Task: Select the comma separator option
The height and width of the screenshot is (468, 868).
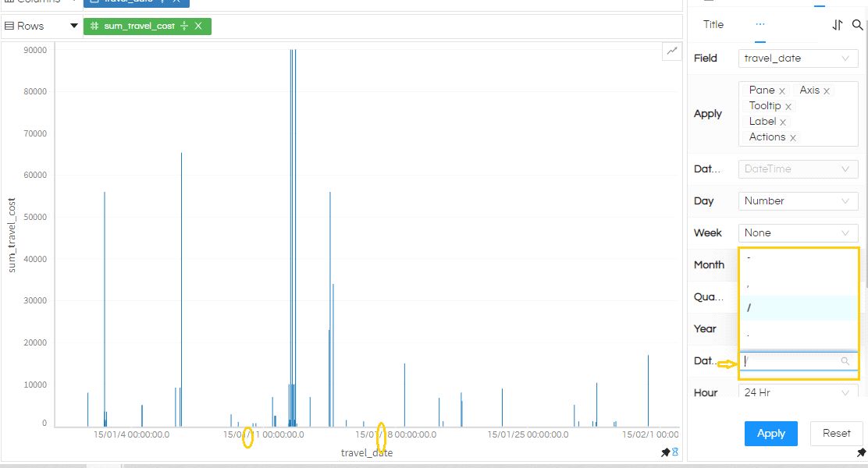Action: [799, 285]
